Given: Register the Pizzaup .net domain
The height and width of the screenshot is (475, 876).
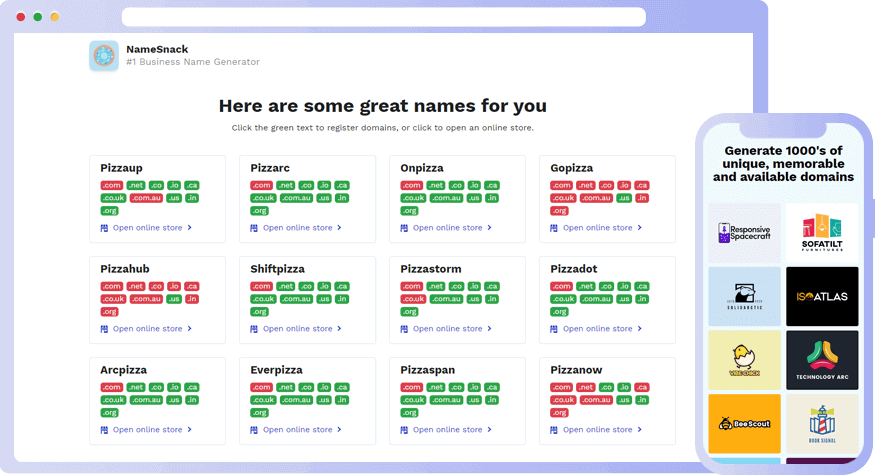Looking at the screenshot, I should [136, 186].
